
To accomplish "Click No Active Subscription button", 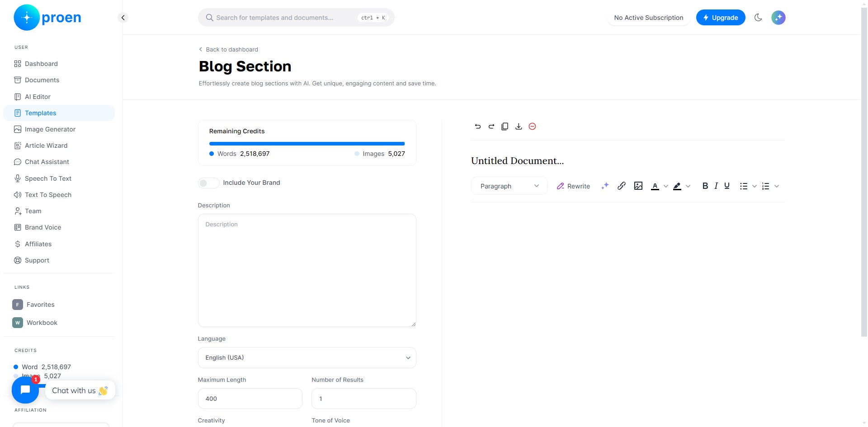I will pos(649,18).
